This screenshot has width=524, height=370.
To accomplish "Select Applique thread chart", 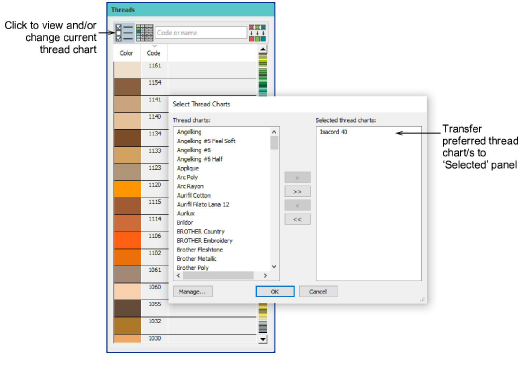I will [x=188, y=168].
